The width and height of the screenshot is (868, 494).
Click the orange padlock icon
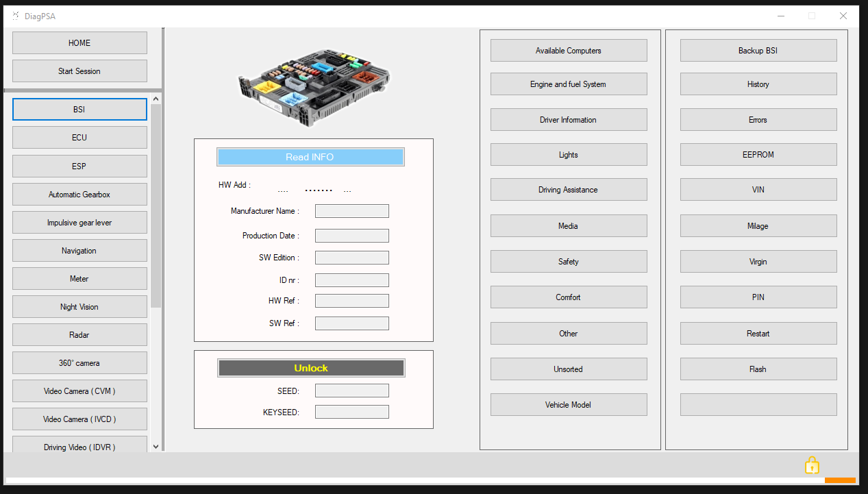tap(812, 465)
